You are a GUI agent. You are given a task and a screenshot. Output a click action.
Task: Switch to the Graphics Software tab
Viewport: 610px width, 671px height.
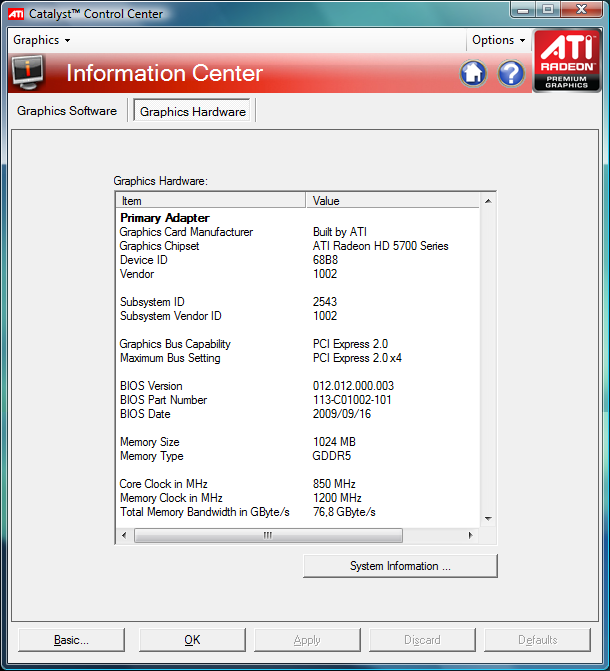pos(67,111)
